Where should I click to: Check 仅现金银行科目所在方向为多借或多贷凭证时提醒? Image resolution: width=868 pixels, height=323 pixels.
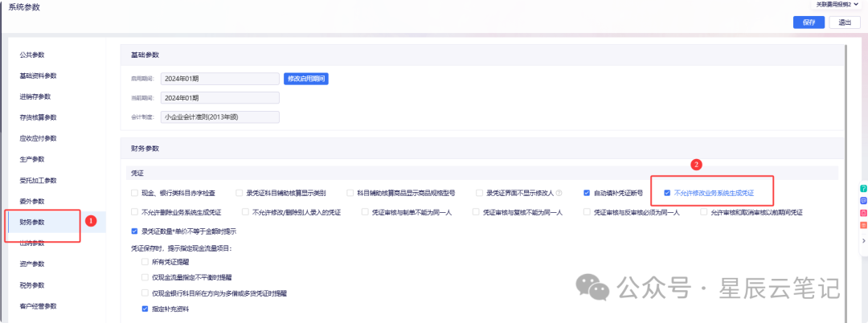click(x=145, y=292)
